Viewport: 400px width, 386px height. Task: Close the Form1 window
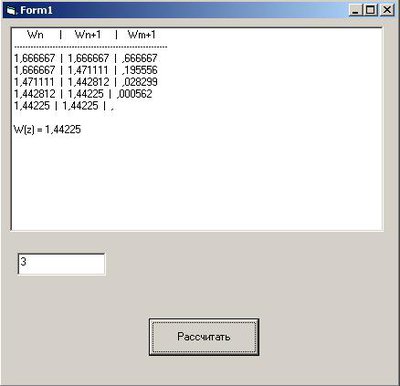pyautogui.click(x=386, y=10)
